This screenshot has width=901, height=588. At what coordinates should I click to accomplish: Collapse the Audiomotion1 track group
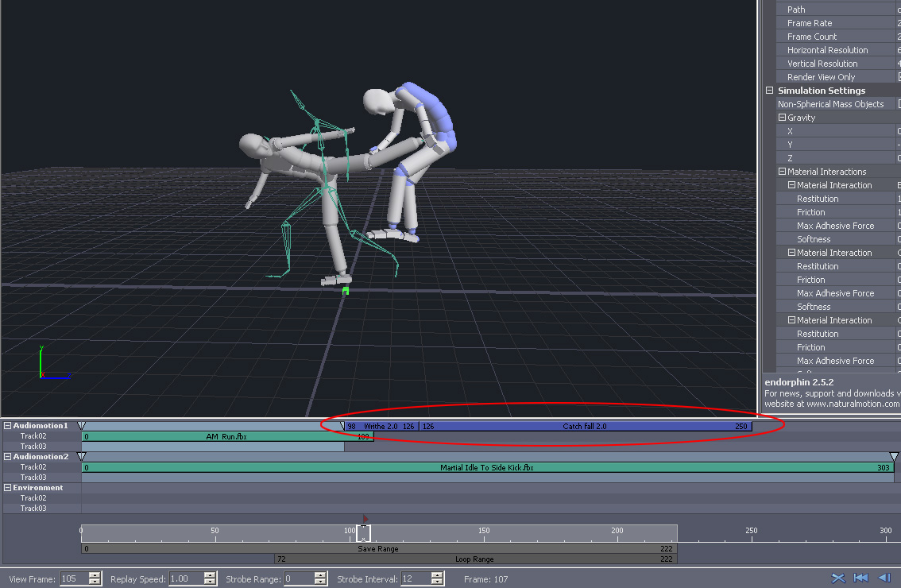point(7,426)
